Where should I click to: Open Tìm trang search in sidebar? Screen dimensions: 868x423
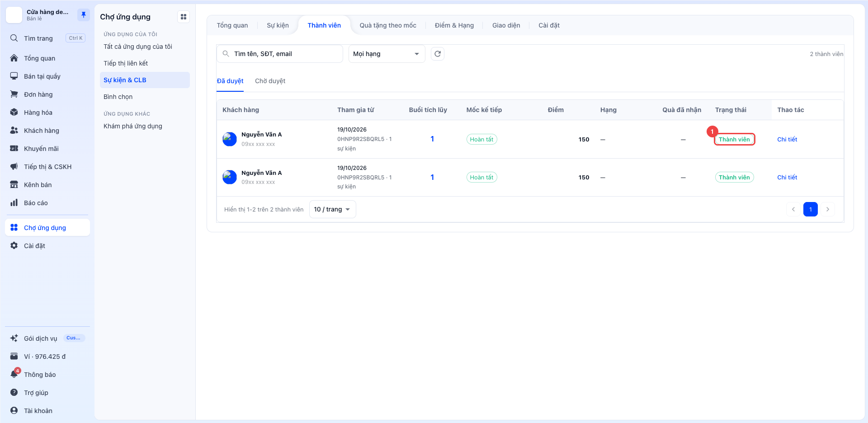(47, 38)
